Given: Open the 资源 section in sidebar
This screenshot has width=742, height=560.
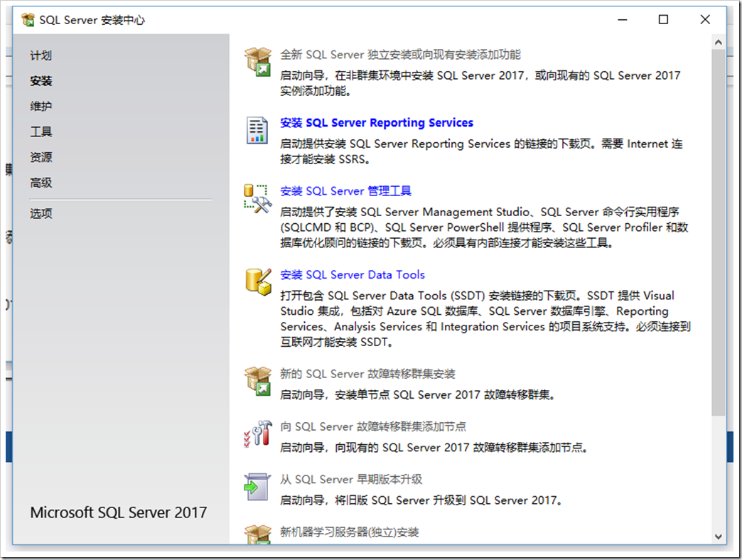Looking at the screenshot, I should tap(41, 157).
